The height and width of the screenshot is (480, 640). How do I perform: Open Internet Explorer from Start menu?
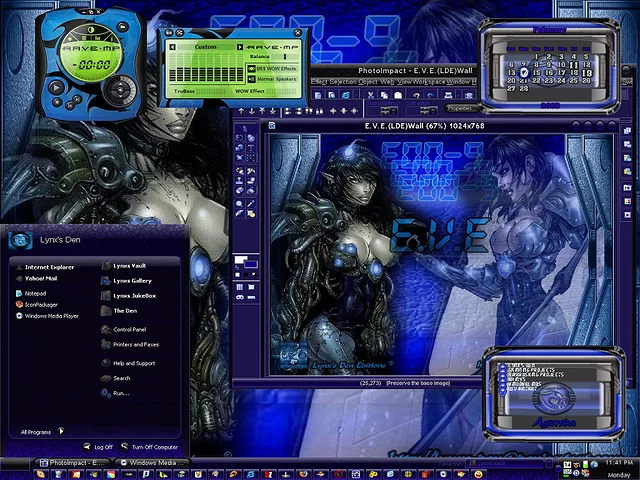tap(45, 267)
